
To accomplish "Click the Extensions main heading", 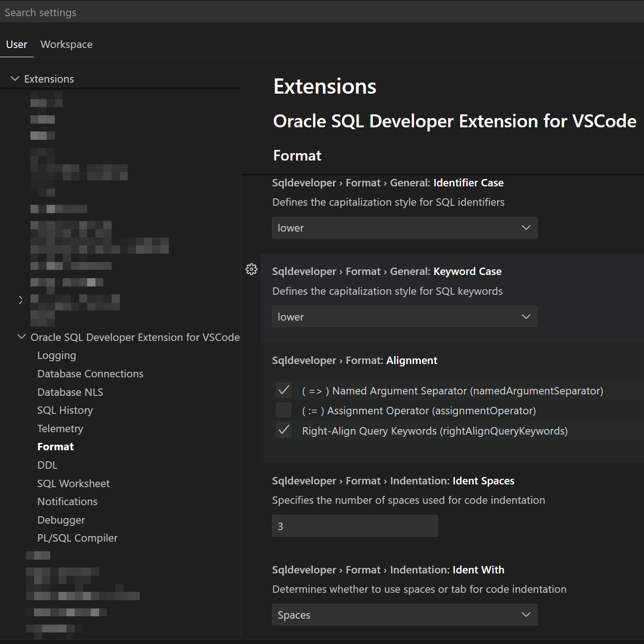I will [325, 86].
